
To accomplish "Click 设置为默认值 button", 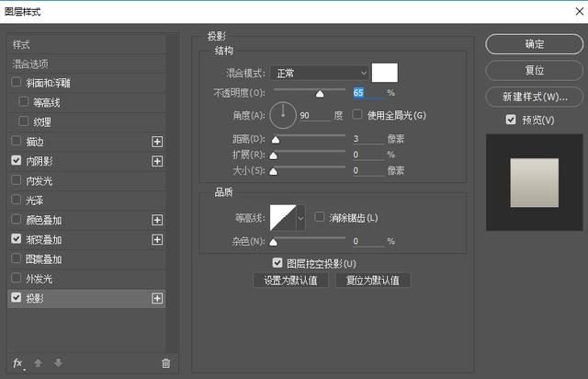I will 290,281.
